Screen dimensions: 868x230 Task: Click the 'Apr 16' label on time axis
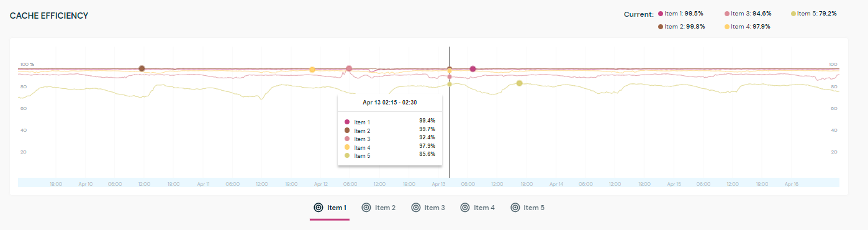tap(792, 184)
